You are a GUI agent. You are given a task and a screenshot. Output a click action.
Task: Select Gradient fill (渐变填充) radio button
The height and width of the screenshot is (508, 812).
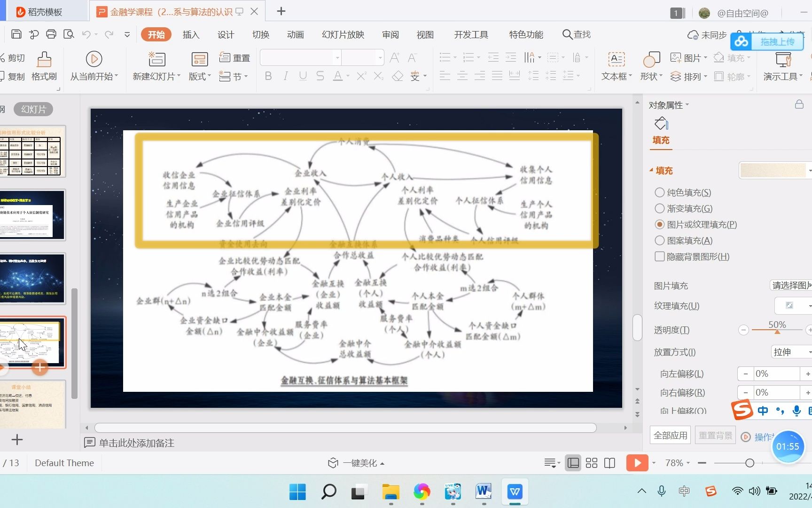pyautogui.click(x=660, y=208)
